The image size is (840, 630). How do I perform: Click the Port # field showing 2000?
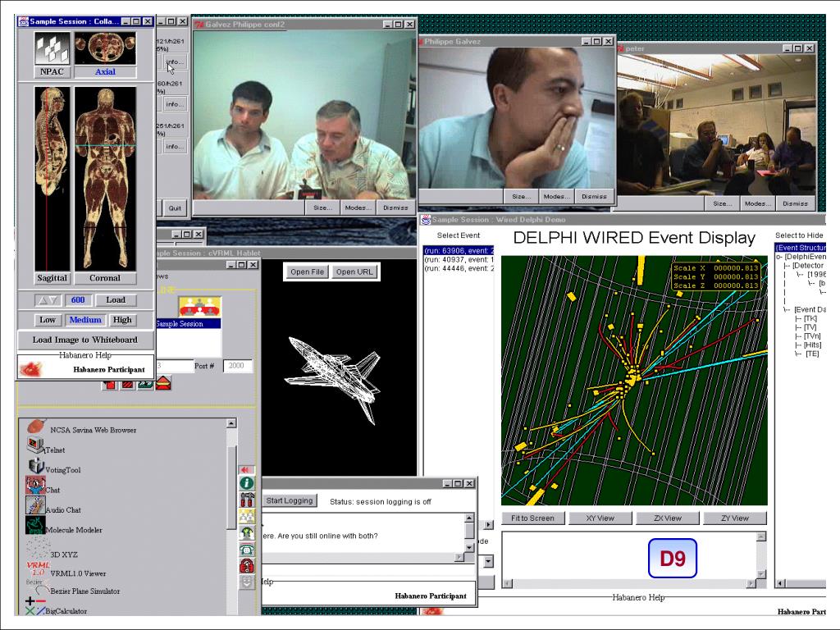click(237, 365)
